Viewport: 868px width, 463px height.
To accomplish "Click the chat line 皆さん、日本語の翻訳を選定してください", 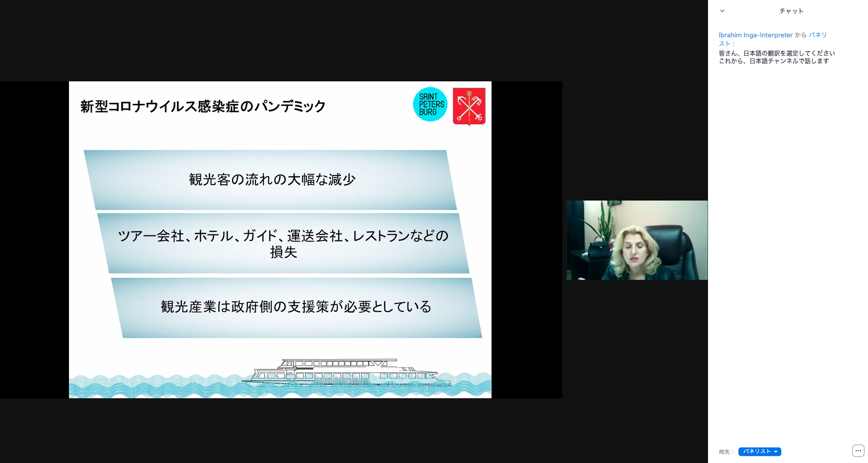I will coord(776,53).
